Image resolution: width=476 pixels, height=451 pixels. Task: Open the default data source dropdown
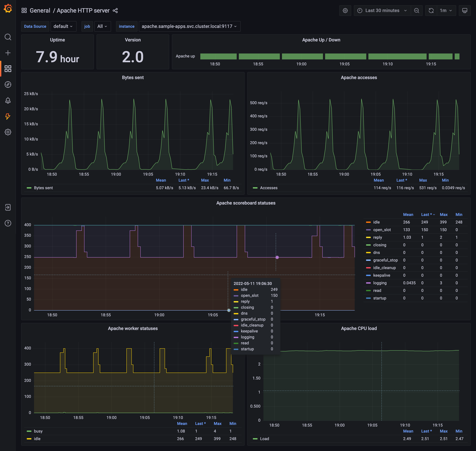point(63,26)
